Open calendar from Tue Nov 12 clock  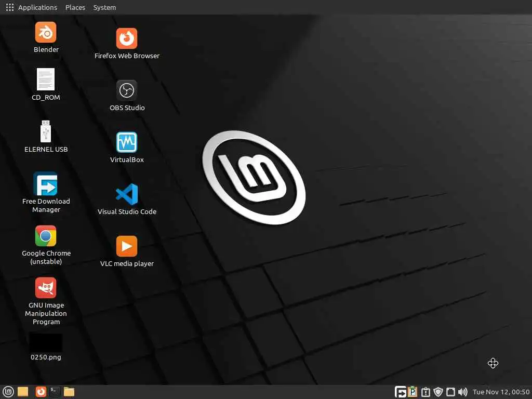point(501,392)
